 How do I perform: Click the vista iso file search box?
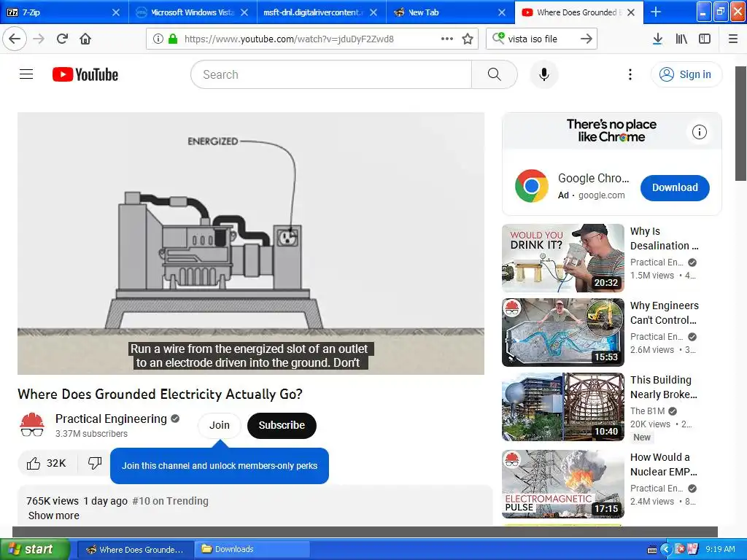[x=541, y=39]
